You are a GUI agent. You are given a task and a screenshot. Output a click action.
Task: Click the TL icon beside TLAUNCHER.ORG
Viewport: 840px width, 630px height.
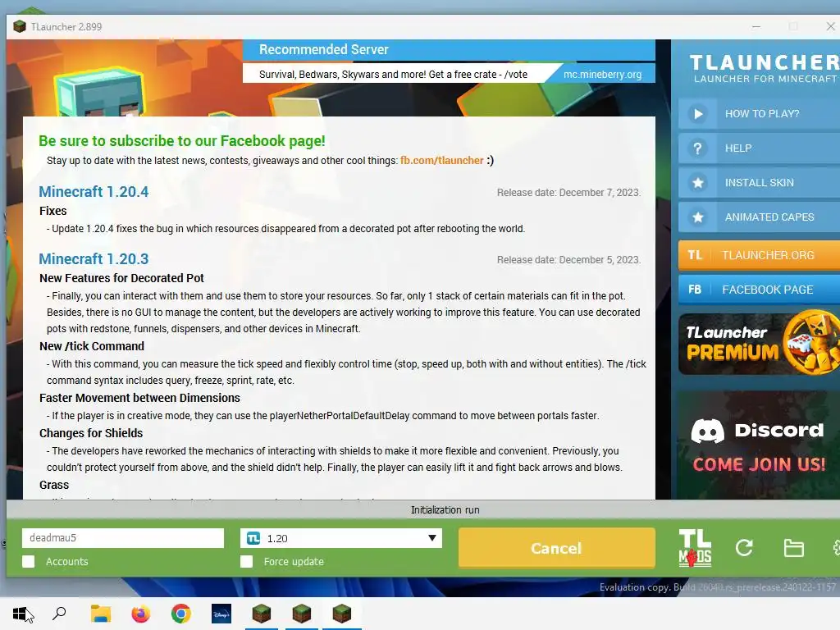695,255
